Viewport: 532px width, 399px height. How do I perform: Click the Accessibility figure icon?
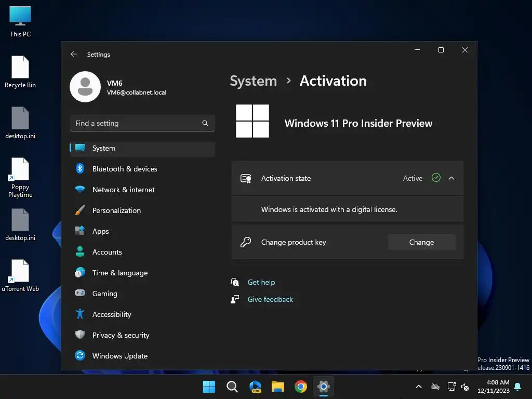click(x=80, y=314)
